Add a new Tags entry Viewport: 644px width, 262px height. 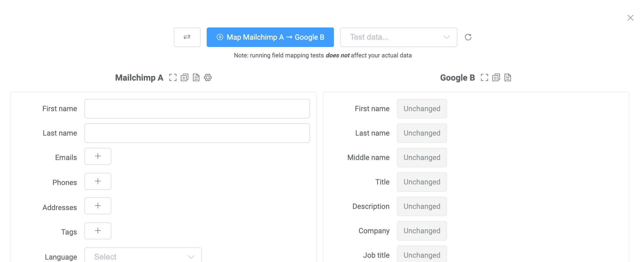[x=98, y=231]
